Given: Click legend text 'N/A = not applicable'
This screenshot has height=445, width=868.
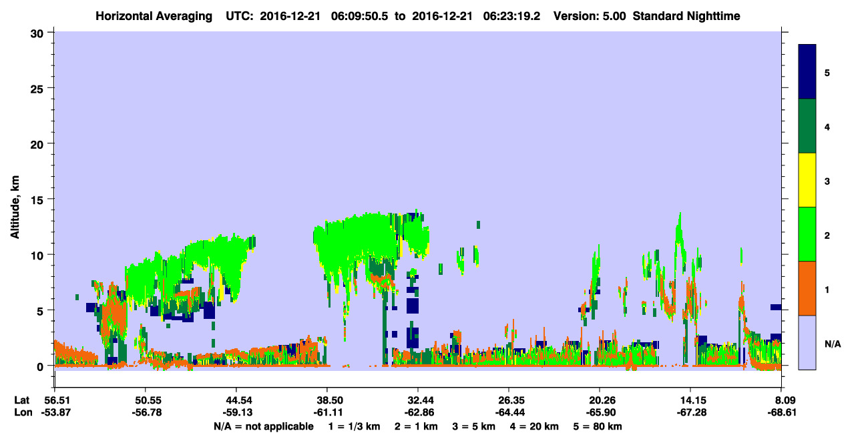Looking at the screenshot, I should [x=263, y=426].
